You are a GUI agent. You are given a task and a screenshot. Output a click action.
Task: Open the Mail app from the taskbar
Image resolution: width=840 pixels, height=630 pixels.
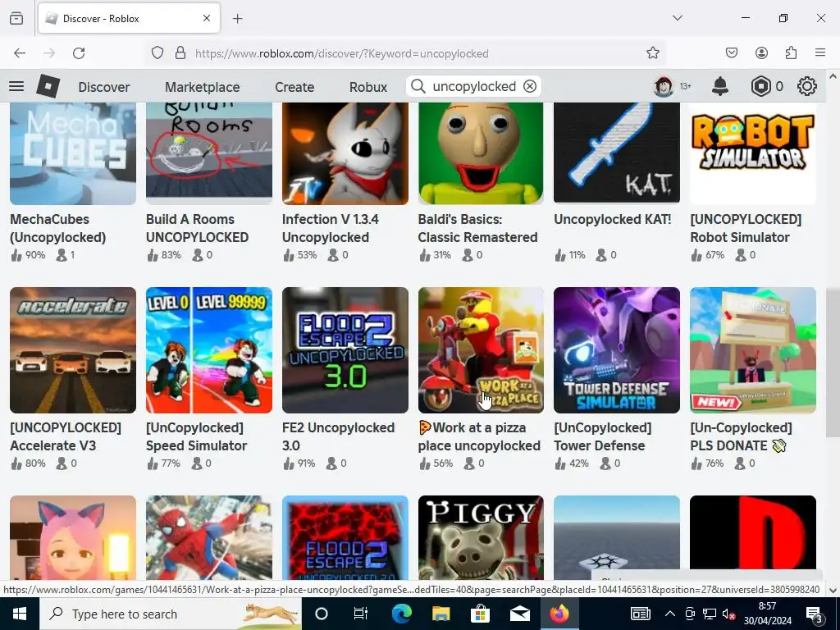[519, 614]
